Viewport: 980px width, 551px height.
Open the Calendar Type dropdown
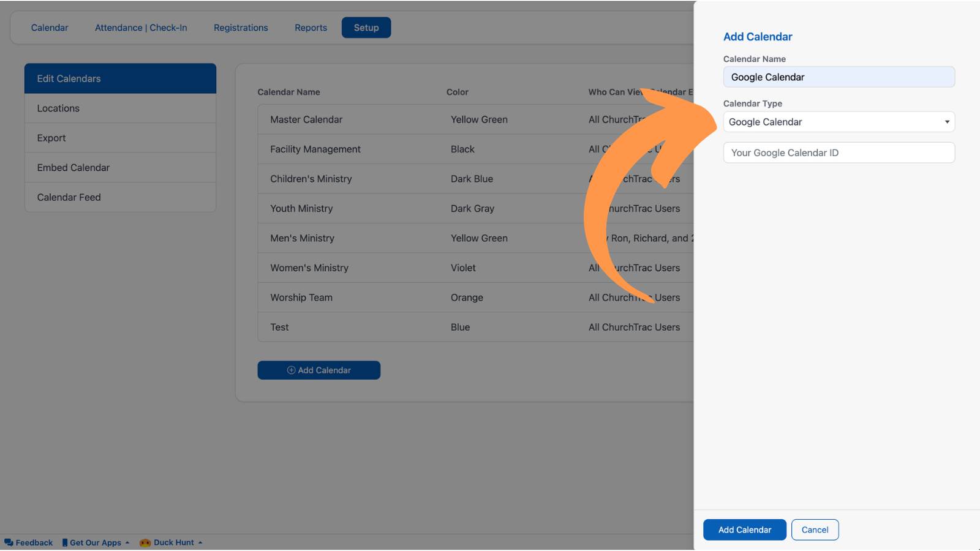coord(839,122)
